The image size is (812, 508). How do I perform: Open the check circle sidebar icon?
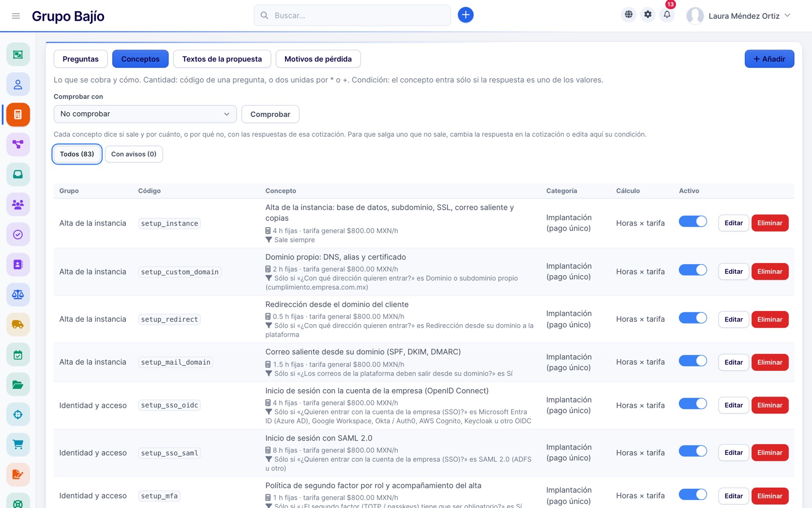tap(18, 234)
